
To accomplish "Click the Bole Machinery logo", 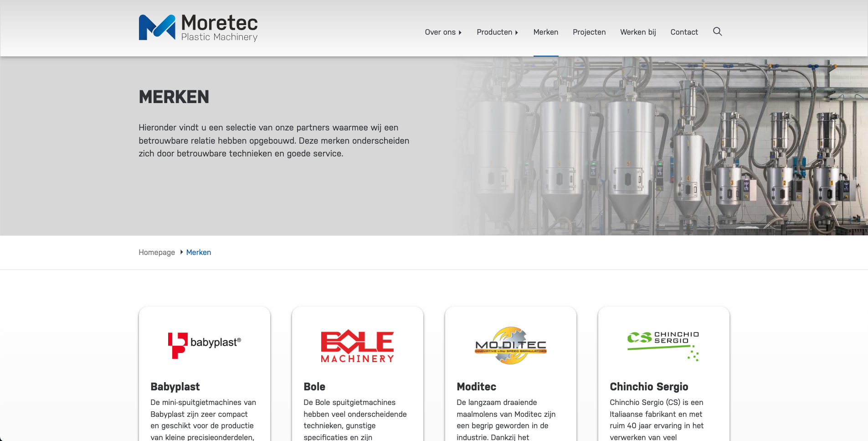I will click(357, 346).
